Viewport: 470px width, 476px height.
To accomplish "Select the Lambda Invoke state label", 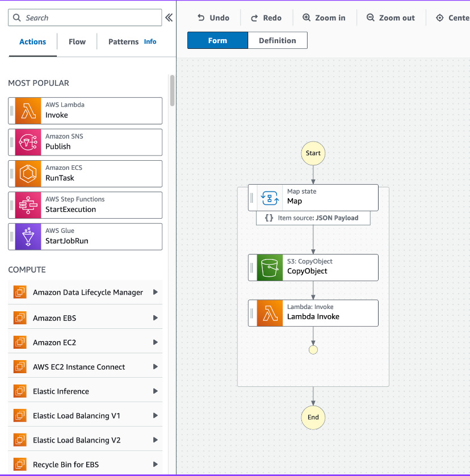I will 313,316.
